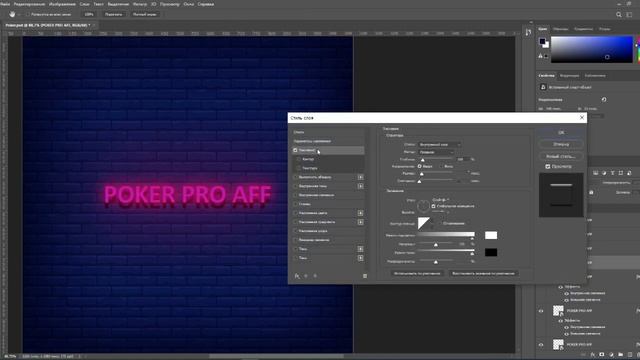This screenshot has width=640, height=360.
Task: Enable the Контур sub-effect checkbox
Action: (x=299, y=159)
